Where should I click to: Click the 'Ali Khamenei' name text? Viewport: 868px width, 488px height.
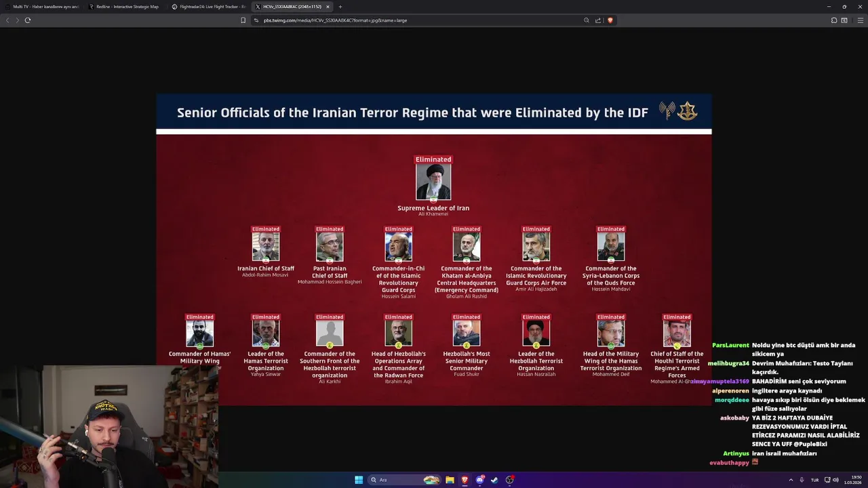point(433,214)
